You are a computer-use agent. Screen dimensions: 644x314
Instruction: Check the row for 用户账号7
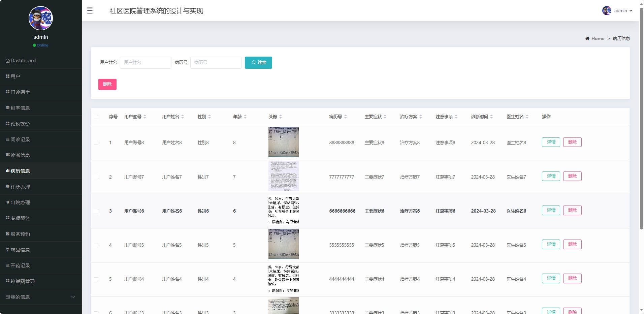point(96,177)
